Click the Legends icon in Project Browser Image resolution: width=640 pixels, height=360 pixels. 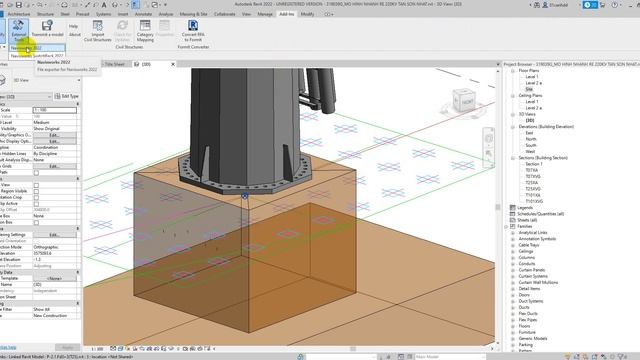point(513,208)
